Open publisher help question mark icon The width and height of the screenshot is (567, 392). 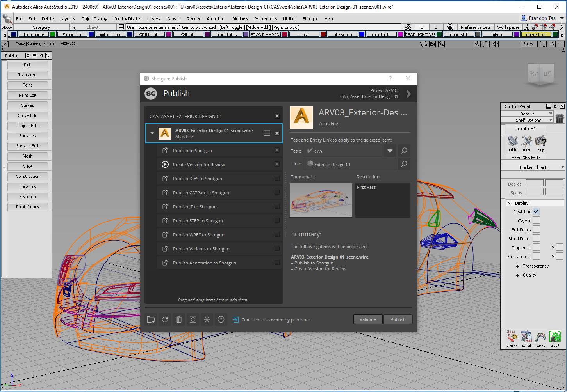tap(221, 319)
